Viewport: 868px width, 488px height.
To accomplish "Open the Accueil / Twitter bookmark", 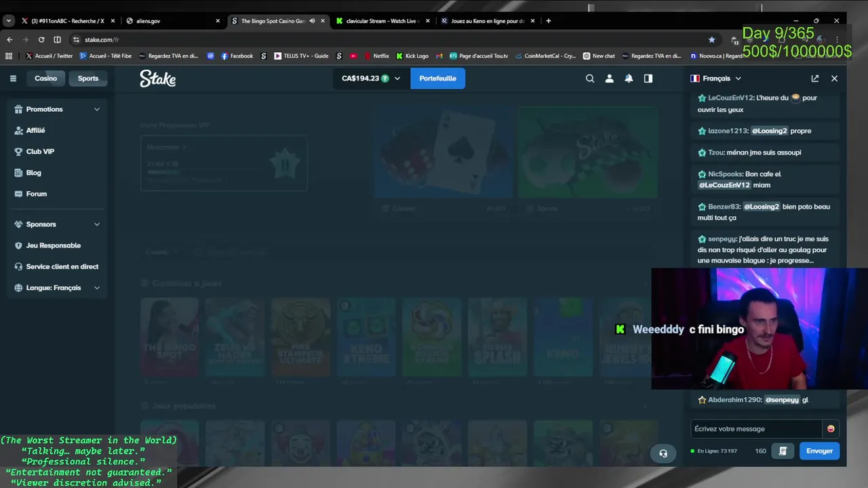I will (x=49, y=56).
